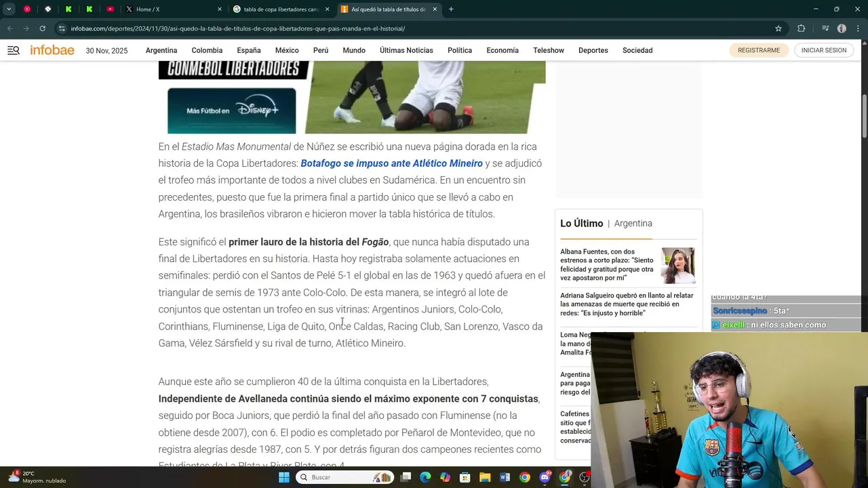Open the Perú section in the nav
The image size is (868, 488).
pos(321,50)
